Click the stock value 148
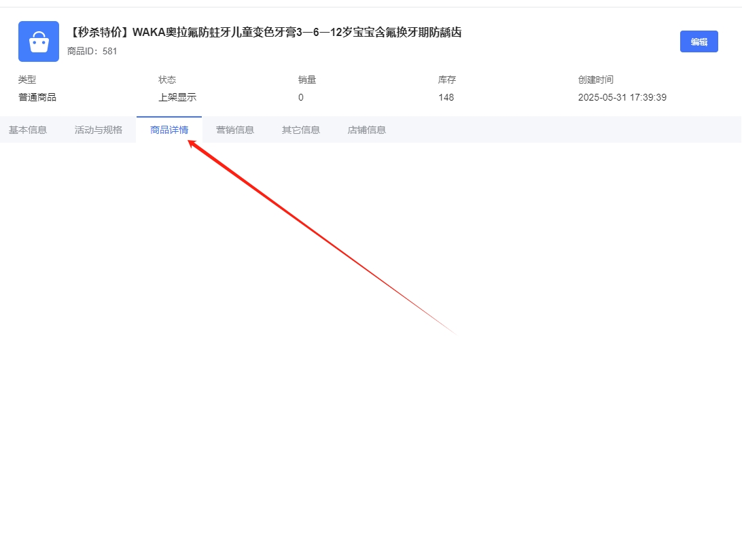Viewport: 742px width, 560px height. pyautogui.click(x=446, y=97)
